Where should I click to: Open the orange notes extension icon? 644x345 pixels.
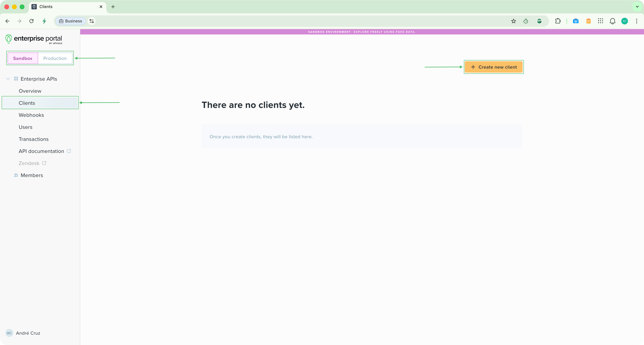(x=588, y=21)
